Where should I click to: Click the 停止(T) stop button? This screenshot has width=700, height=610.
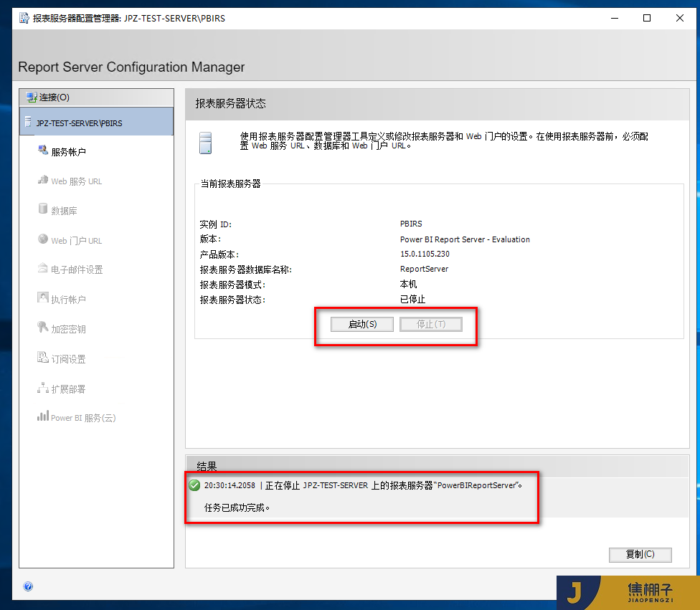tap(430, 324)
